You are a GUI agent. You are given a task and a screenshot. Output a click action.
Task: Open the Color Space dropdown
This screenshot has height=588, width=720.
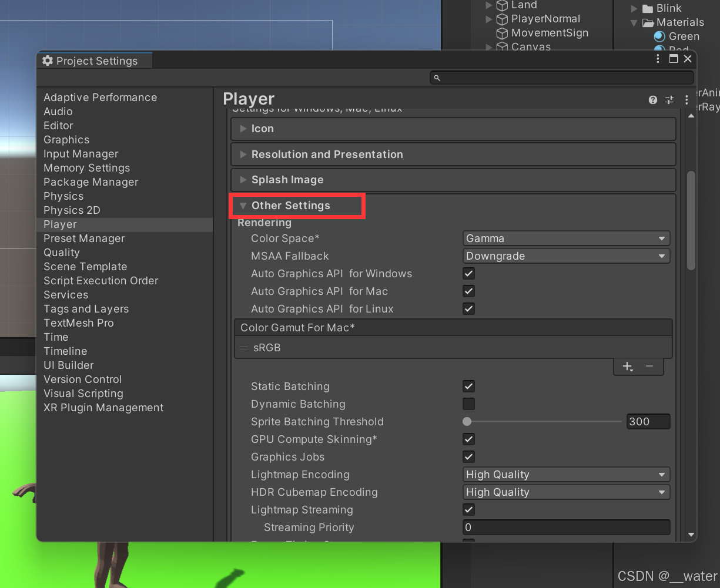[x=566, y=238]
